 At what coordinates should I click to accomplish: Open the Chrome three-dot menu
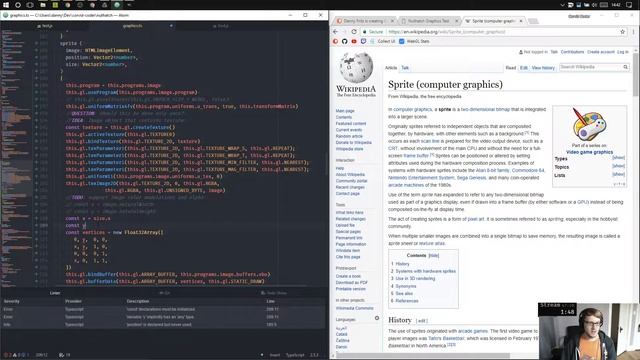633,32
